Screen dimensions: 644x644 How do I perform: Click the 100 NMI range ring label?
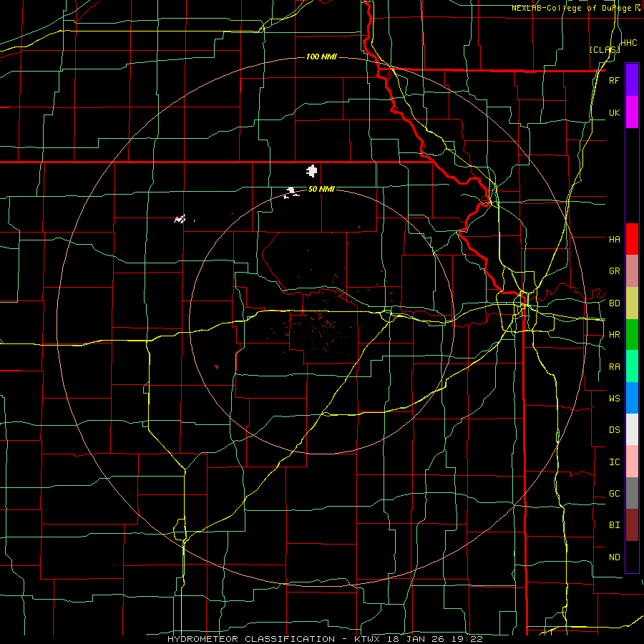point(321,57)
